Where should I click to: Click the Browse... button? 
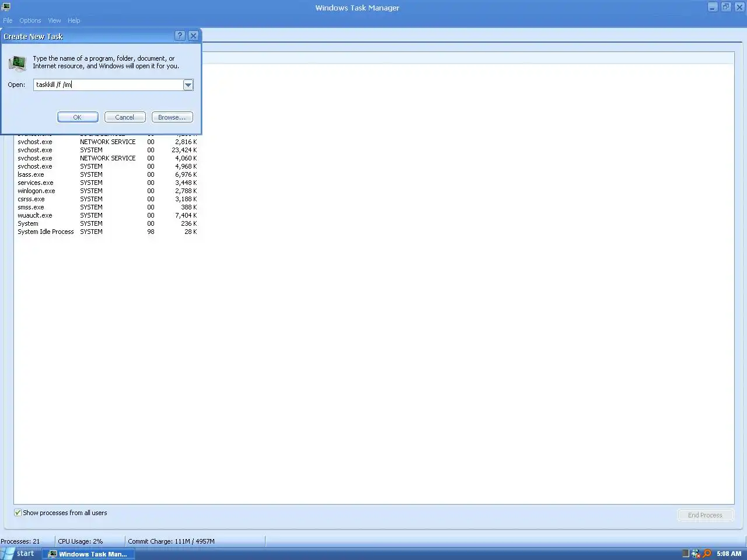[172, 117]
